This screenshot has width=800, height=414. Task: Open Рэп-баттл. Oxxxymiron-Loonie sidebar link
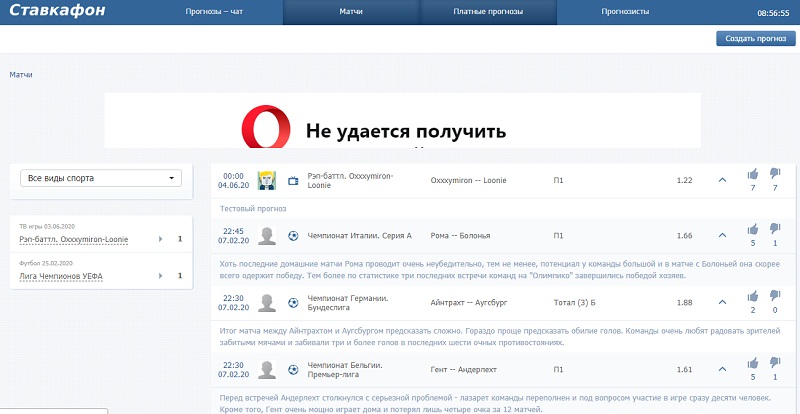click(80, 240)
